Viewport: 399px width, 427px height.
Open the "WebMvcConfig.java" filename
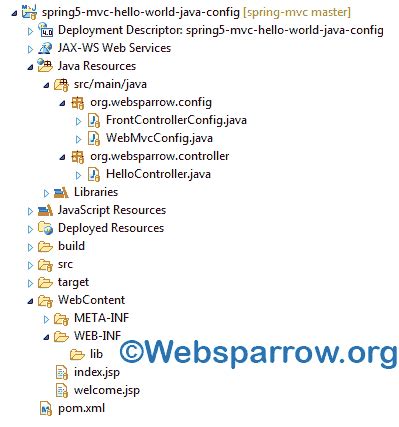pyautogui.click(x=159, y=138)
